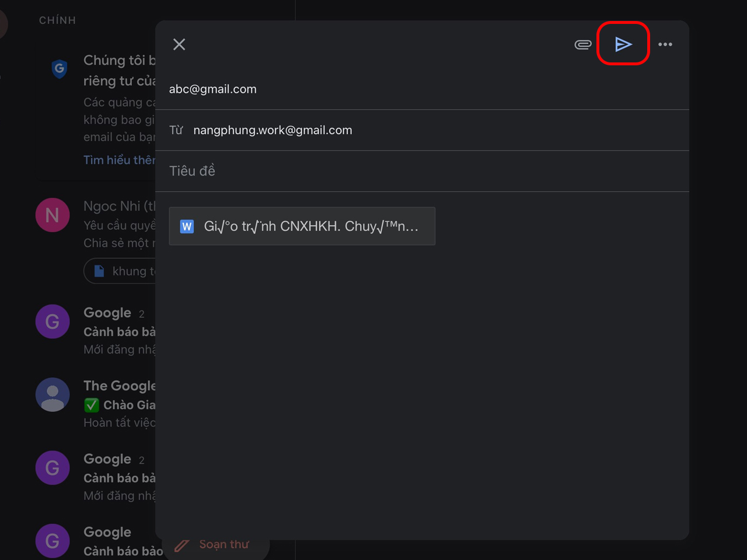Send the composed email

623,44
